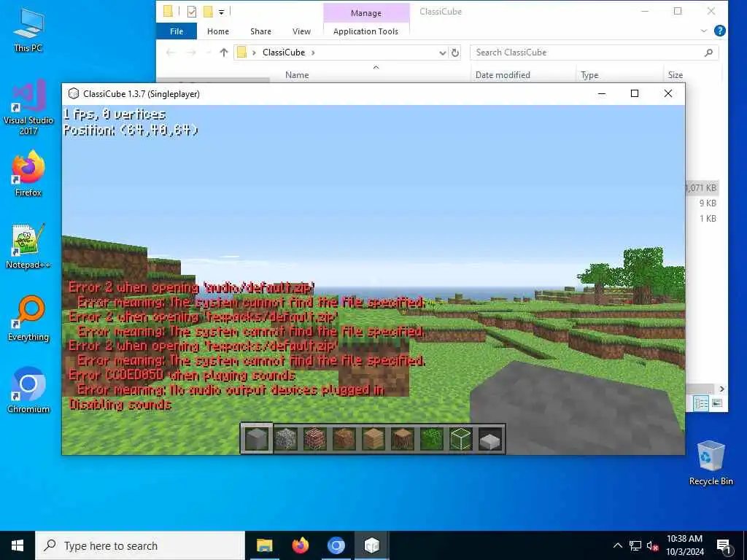Select the log block in the hotbar

403,438
